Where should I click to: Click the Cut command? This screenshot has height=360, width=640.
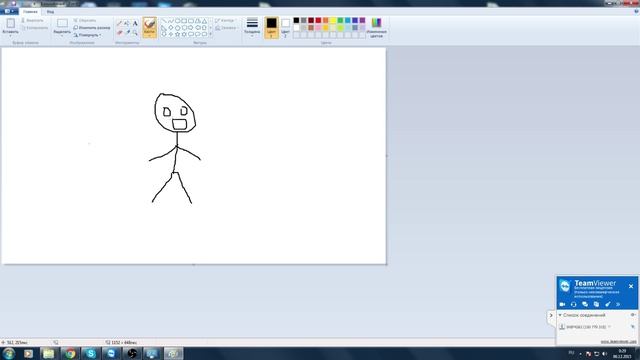click(32, 20)
